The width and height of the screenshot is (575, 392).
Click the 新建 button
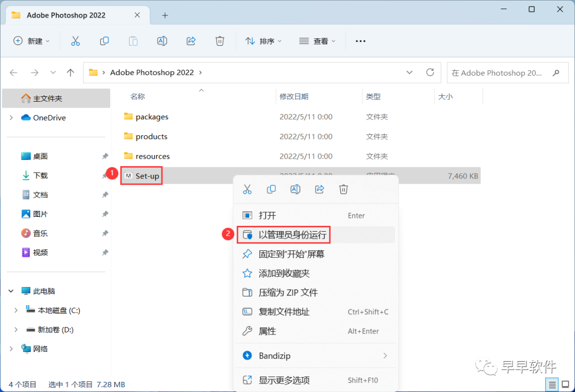(x=31, y=41)
